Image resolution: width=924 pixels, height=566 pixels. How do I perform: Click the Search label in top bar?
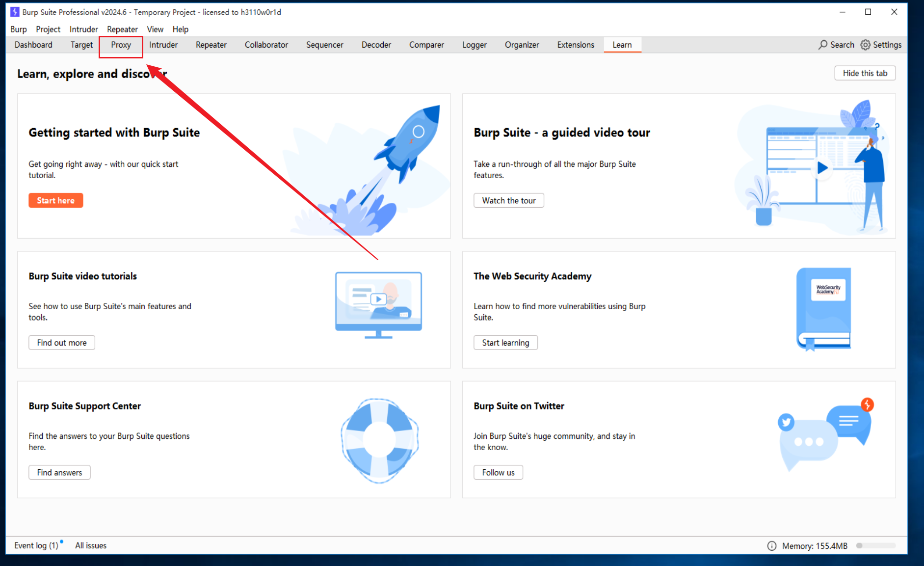[842, 45]
